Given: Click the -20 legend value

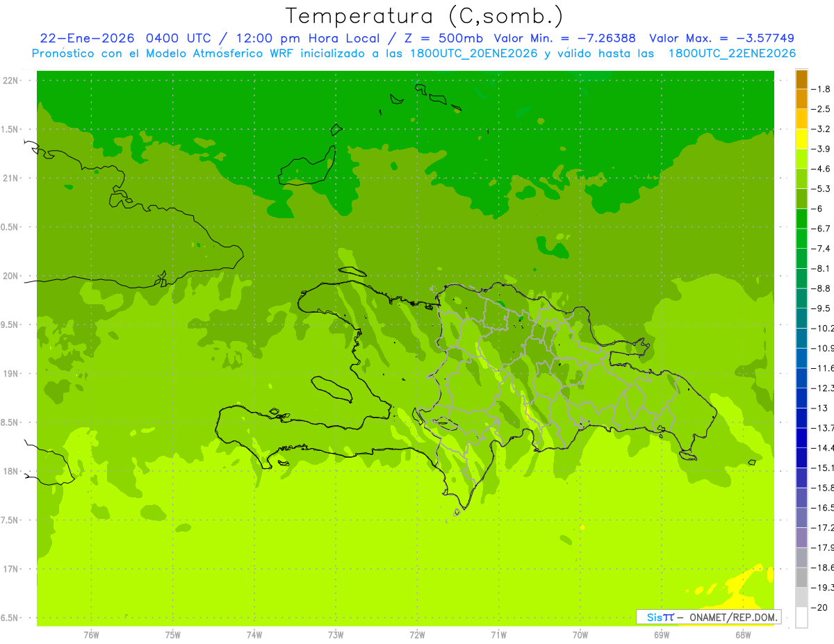Looking at the screenshot, I should [x=819, y=607].
